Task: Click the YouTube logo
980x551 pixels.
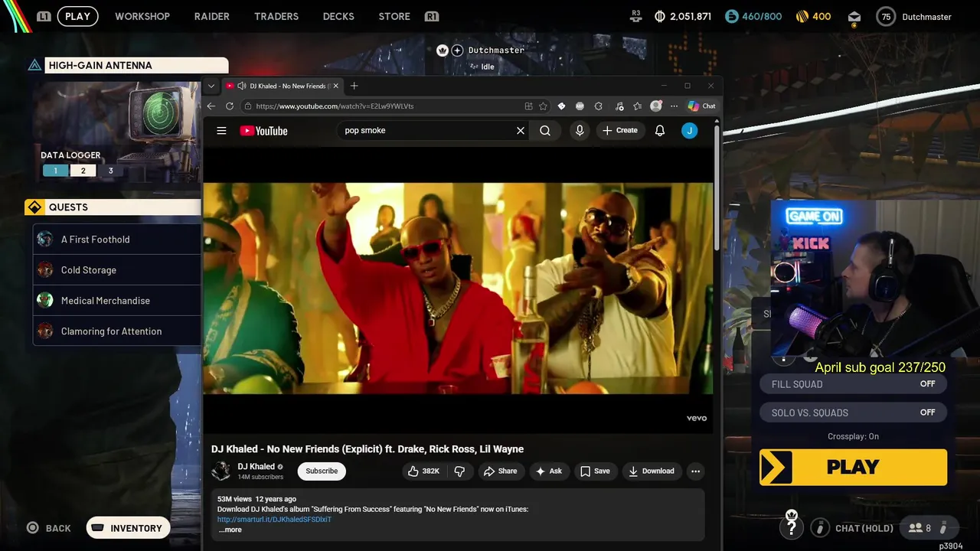Action: [x=263, y=131]
